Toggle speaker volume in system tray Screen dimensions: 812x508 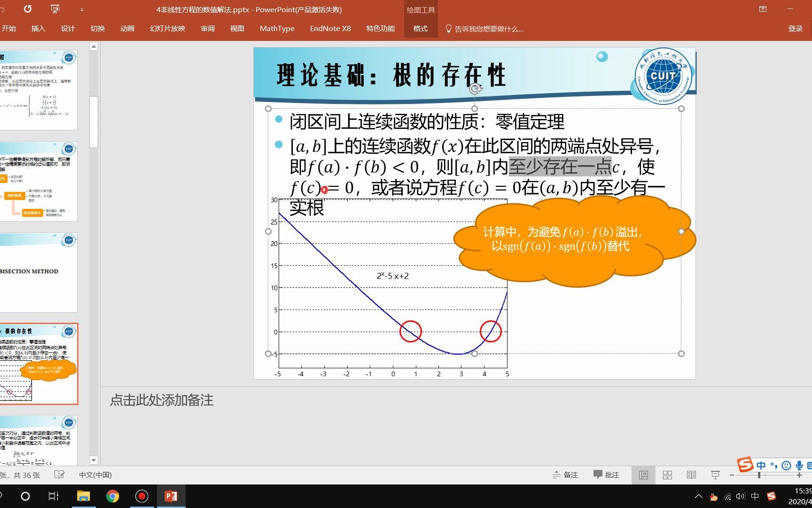point(740,496)
